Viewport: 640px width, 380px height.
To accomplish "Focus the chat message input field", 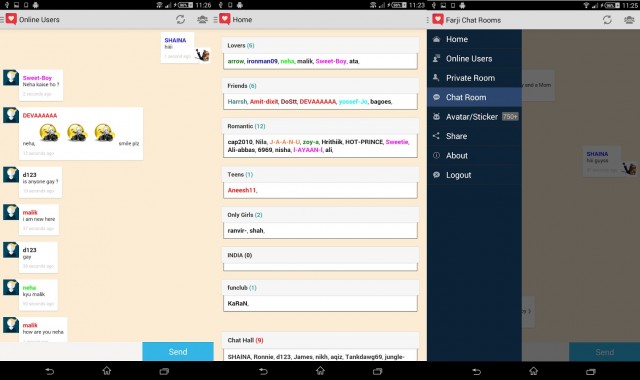I will coord(71,351).
